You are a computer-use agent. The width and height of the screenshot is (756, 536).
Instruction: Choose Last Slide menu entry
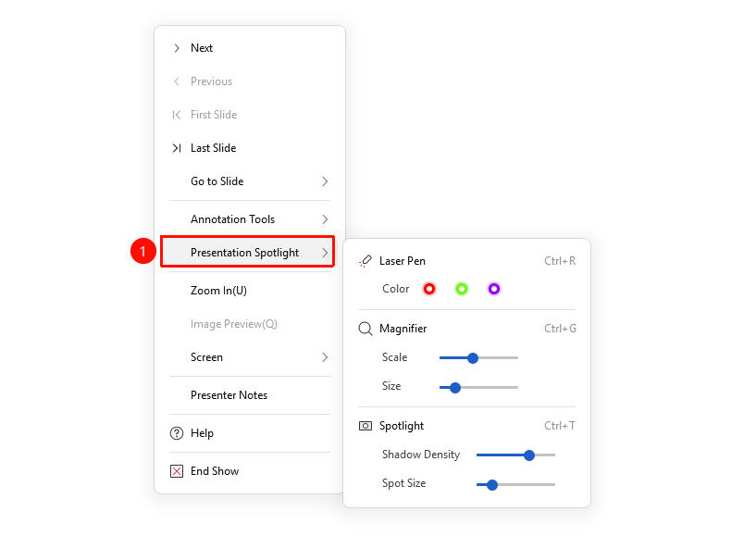250,148
